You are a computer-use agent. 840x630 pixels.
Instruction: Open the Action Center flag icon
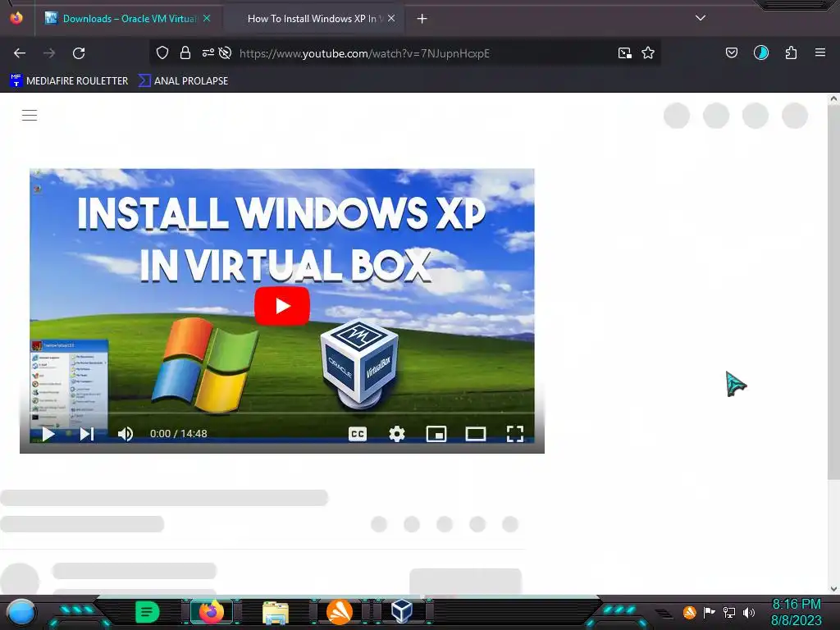point(710,612)
